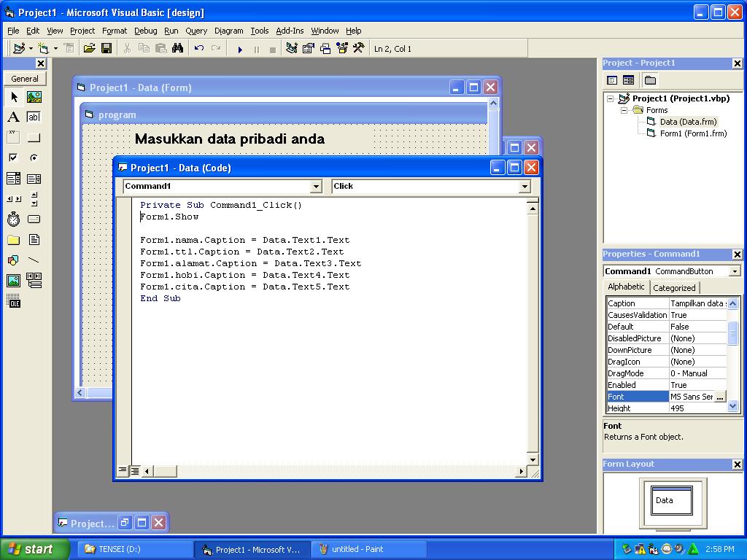Screen dimensions: 747x560
Task: Click the Add Form toolbar icon
Action: 43,49
